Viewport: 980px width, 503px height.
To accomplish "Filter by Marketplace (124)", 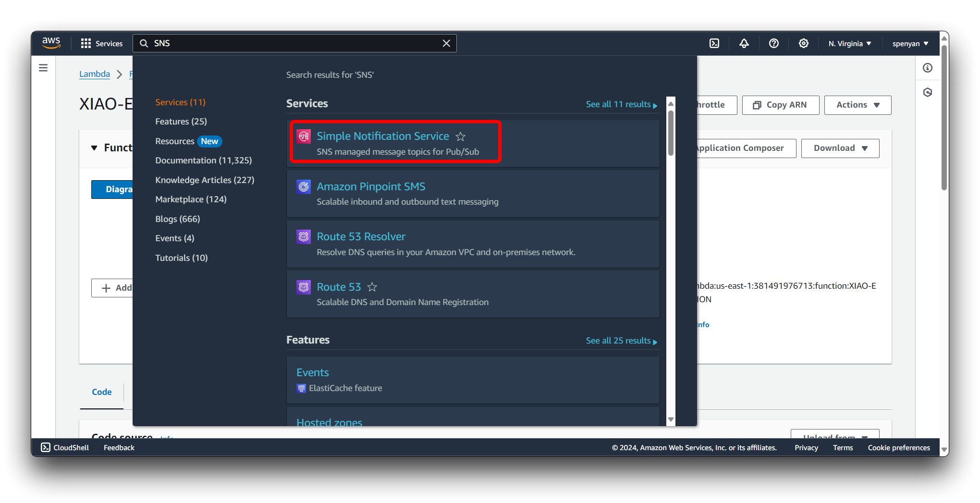I will point(191,199).
